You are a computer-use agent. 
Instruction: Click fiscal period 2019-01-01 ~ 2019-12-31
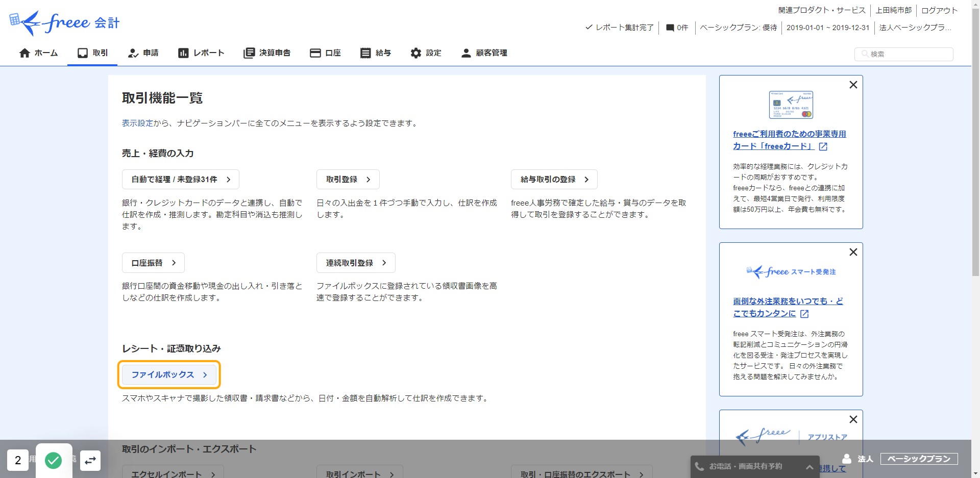click(827, 28)
